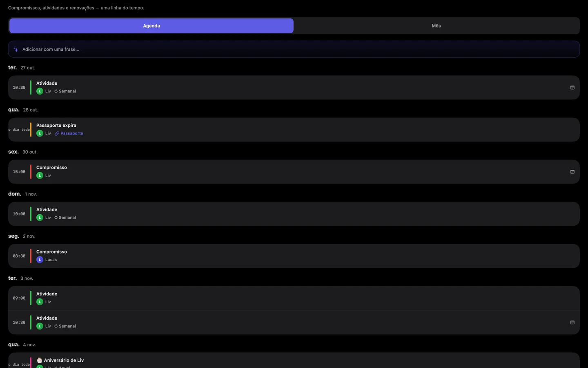This screenshot has height=368, width=588.
Task: Open the 15:00 Compromisso event title
Action: tap(51, 168)
